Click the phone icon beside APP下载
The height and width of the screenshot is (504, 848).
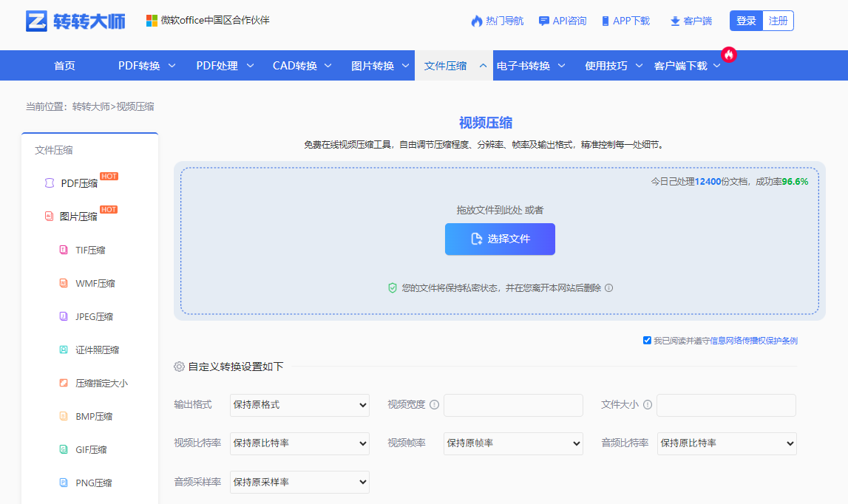(x=606, y=21)
